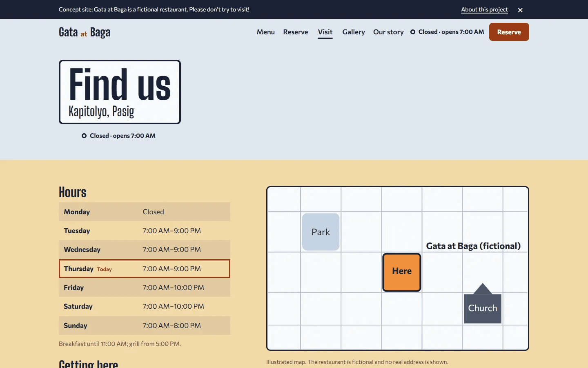This screenshot has width=588, height=368.
Task: Click the Sunday 7:00 AM–8:00 PM row
Action: [x=145, y=325]
